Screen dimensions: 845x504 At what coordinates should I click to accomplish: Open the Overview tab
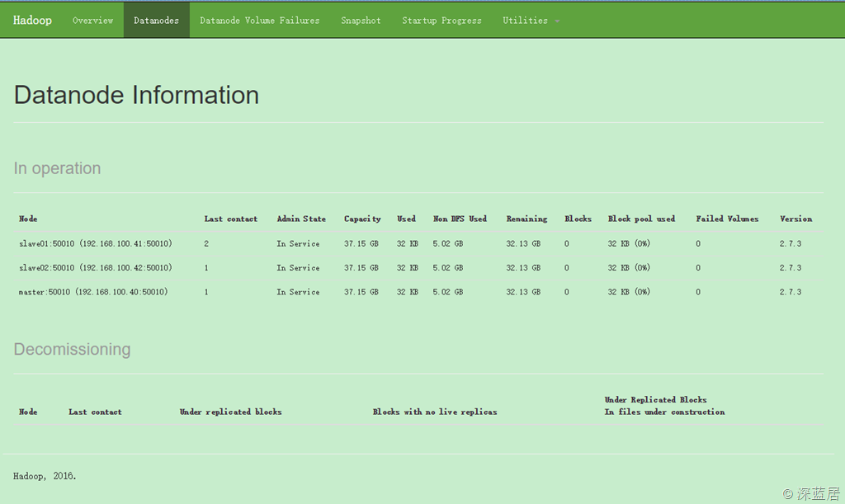(92, 20)
